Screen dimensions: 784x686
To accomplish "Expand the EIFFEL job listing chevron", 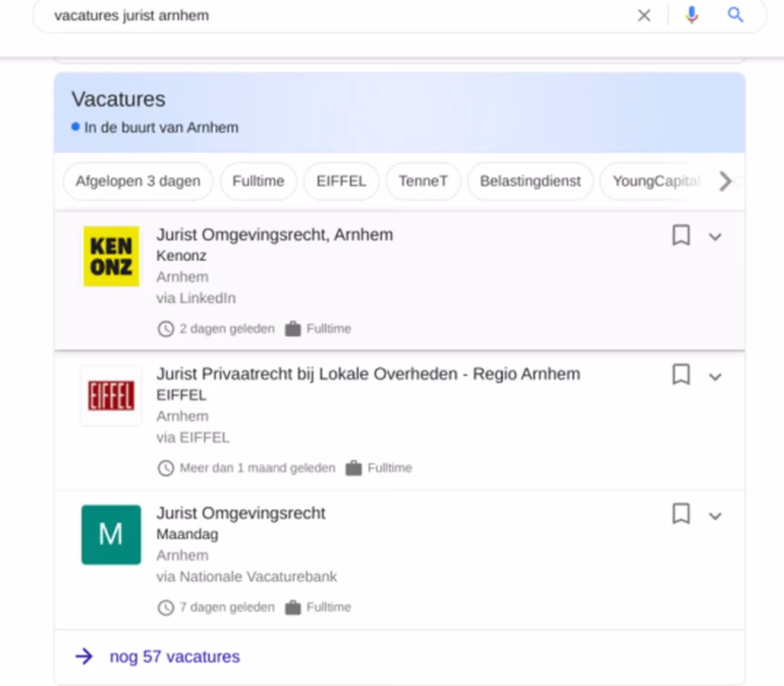I will (715, 377).
